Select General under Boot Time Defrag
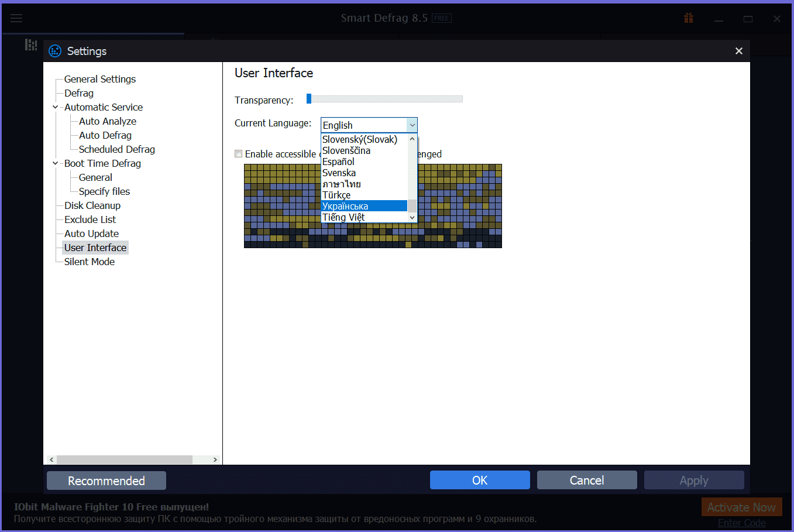 95,177
